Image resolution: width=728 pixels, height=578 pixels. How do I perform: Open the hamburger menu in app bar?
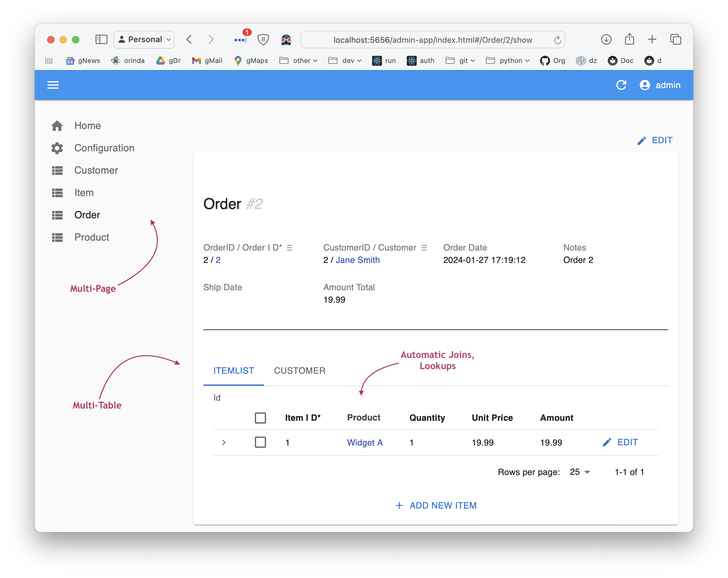pyautogui.click(x=53, y=85)
